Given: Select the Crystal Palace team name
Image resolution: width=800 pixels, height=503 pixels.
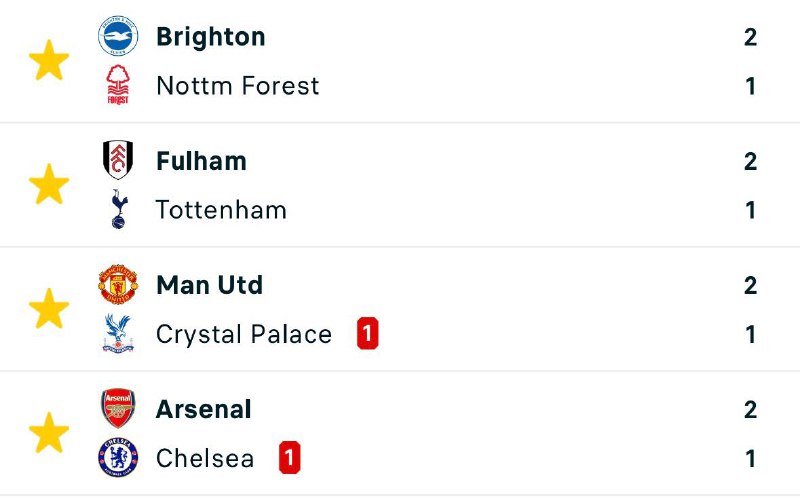Looking at the screenshot, I should click(x=244, y=334).
